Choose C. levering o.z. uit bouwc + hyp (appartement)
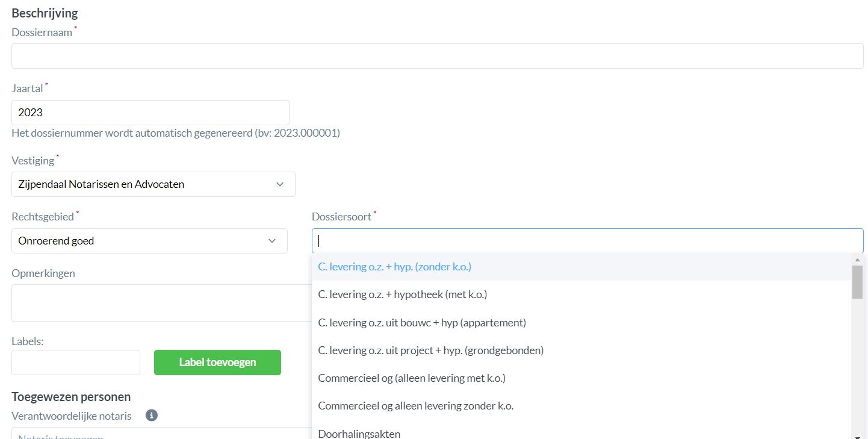This screenshot has width=868, height=439. [x=421, y=323]
